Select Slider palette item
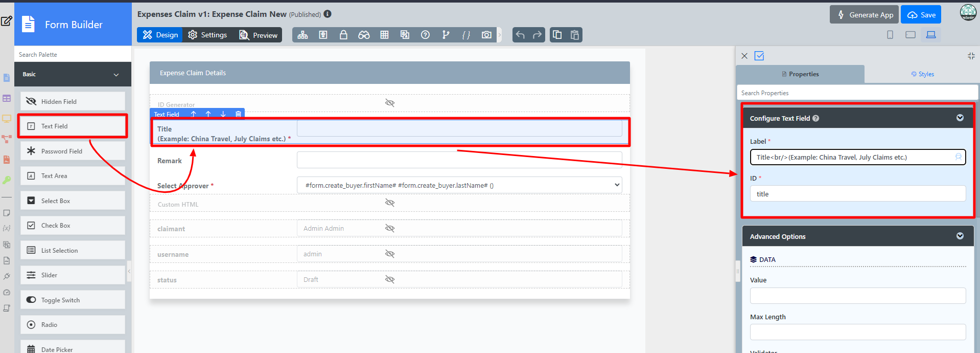The image size is (980, 353). [73, 275]
